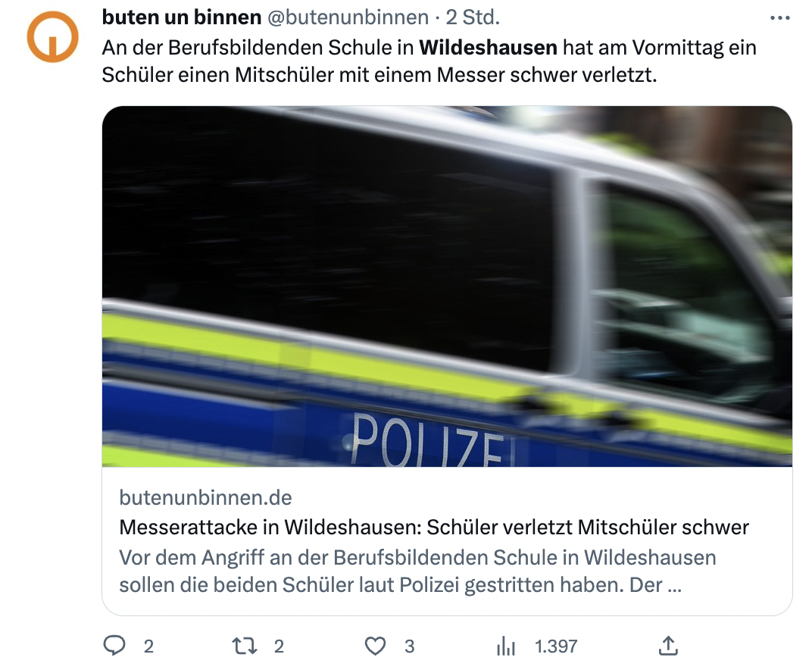Click the tweet text about Berufsbildenden Schule
Image resolution: width=812 pixels, height=670 pixels.
[429, 61]
